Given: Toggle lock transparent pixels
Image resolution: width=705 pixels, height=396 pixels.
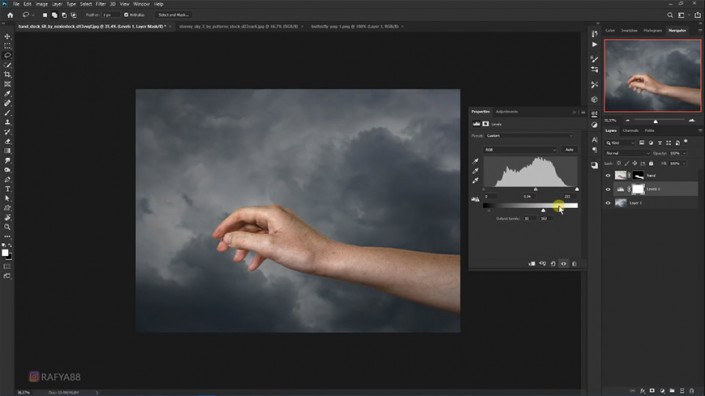Looking at the screenshot, I should [x=619, y=164].
